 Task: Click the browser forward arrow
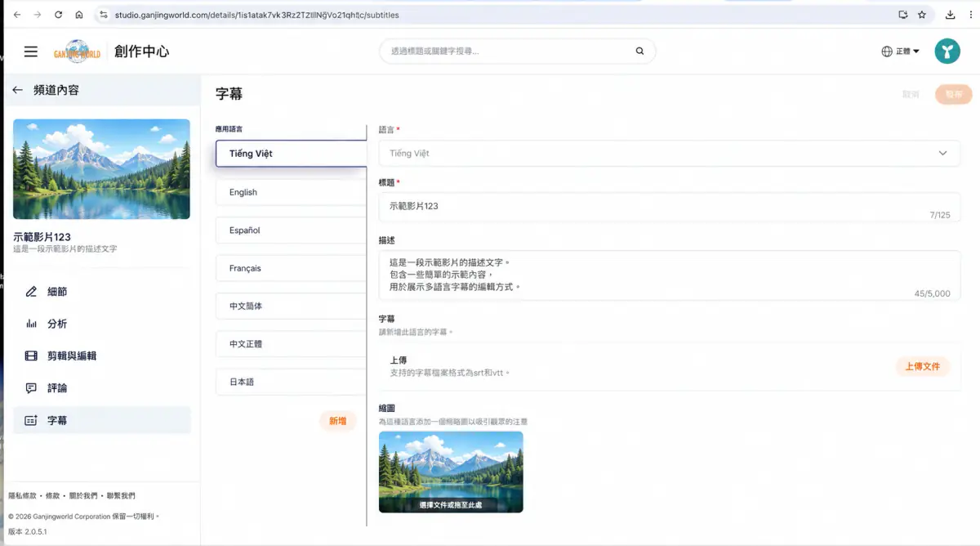[x=38, y=15]
